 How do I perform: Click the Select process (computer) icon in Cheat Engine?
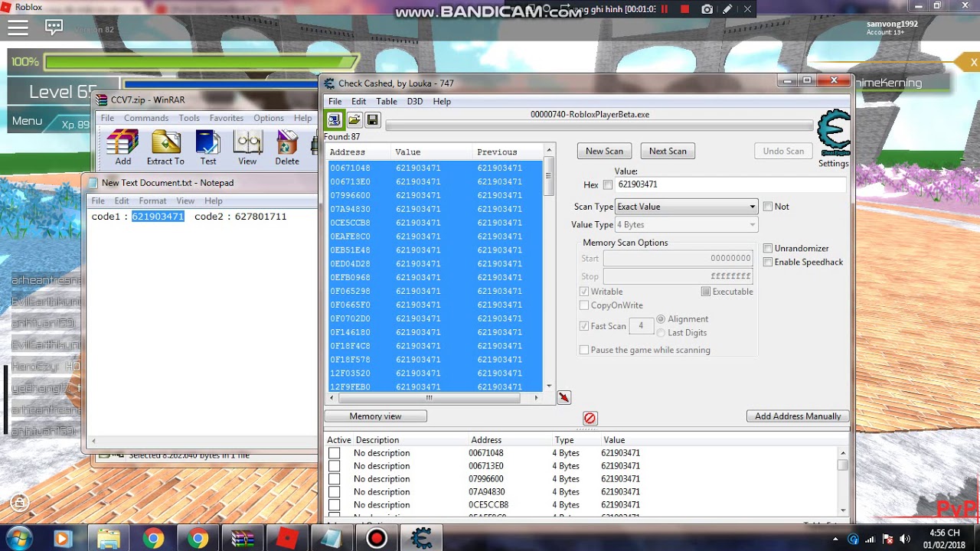coord(334,120)
